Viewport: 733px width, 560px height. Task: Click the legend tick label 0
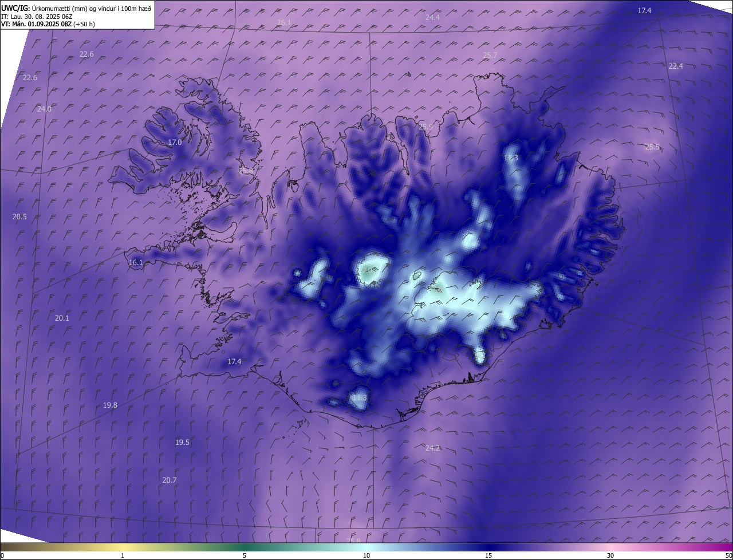2,555
